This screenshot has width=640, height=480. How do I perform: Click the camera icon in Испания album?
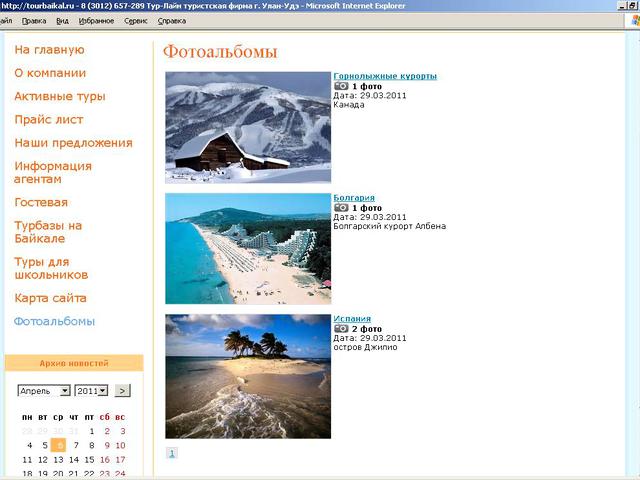click(341, 329)
